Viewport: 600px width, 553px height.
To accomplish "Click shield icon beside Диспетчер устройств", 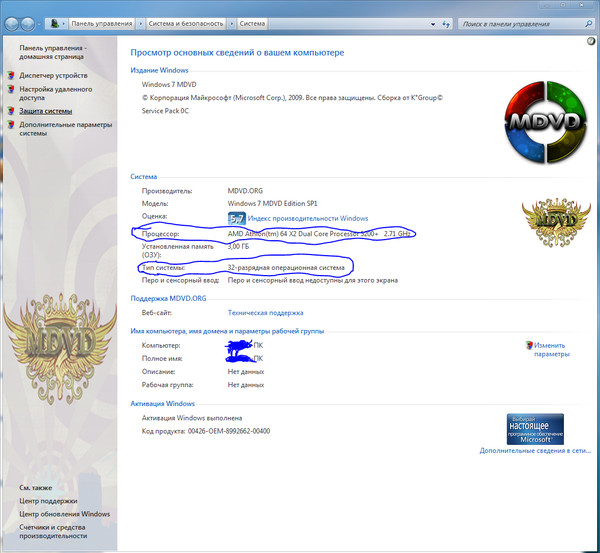I will (x=11, y=75).
